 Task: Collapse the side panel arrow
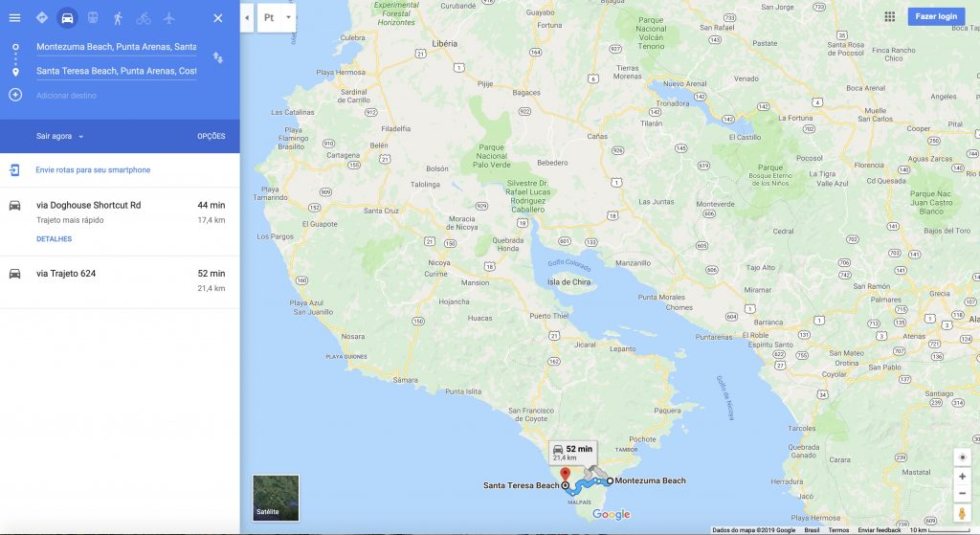(247, 17)
